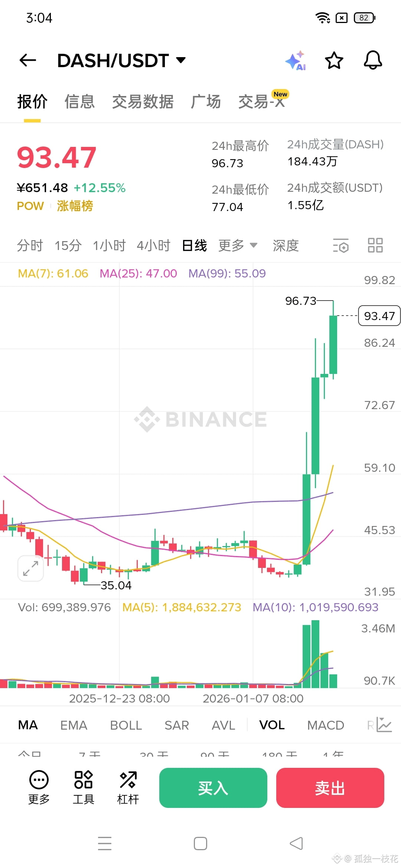Tap 24h最低价 value 77.04
This screenshot has height=868, width=401.
227,207
